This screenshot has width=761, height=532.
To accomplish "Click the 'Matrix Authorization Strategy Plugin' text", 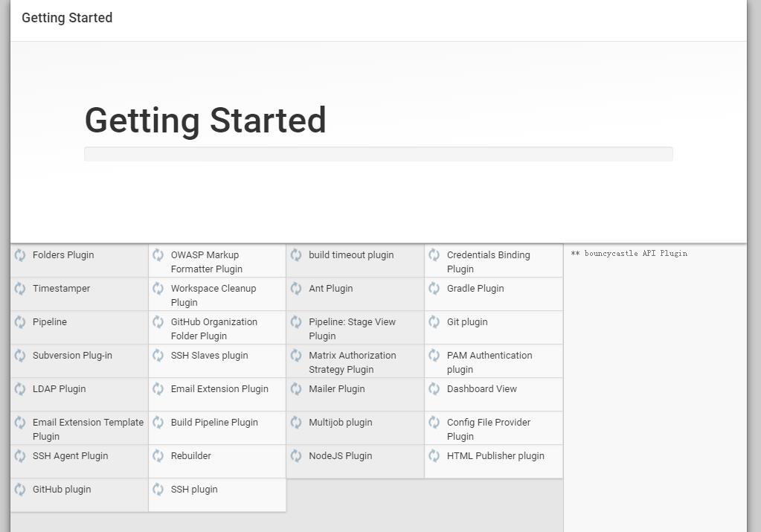I will pos(353,362).
